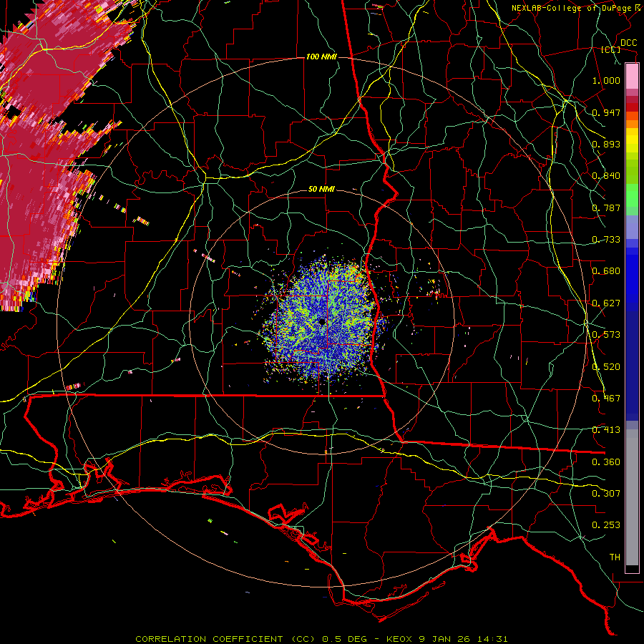Screen dimensions: 644x644
Task: Click the 0.360 scale value
Action: [606, 462]
